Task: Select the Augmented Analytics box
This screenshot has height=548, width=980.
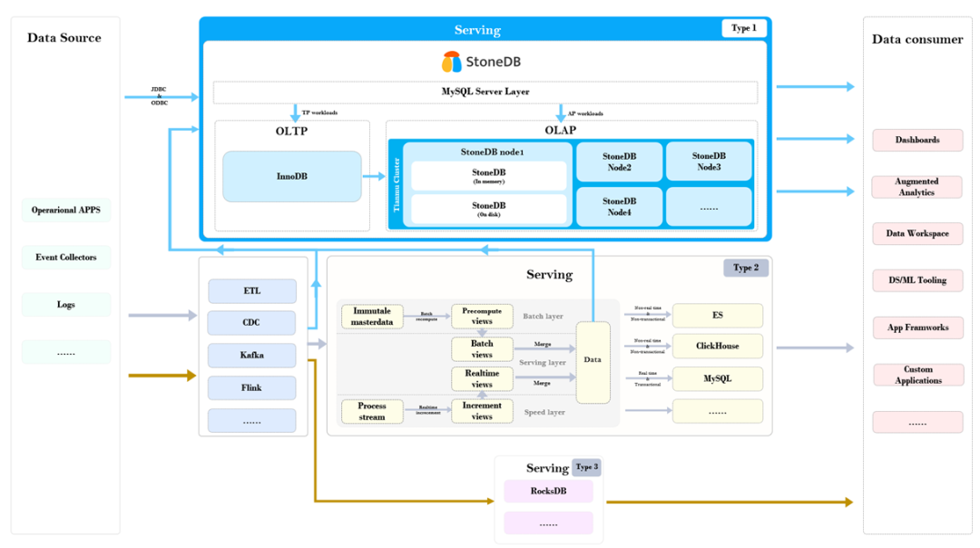Action: (916, 187)
